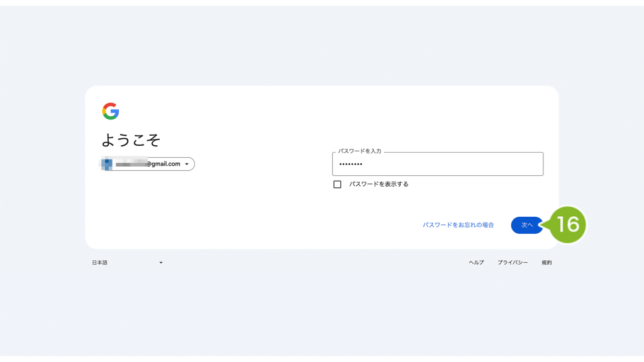Expand the 日本語 language dropdown

(127, 263)
